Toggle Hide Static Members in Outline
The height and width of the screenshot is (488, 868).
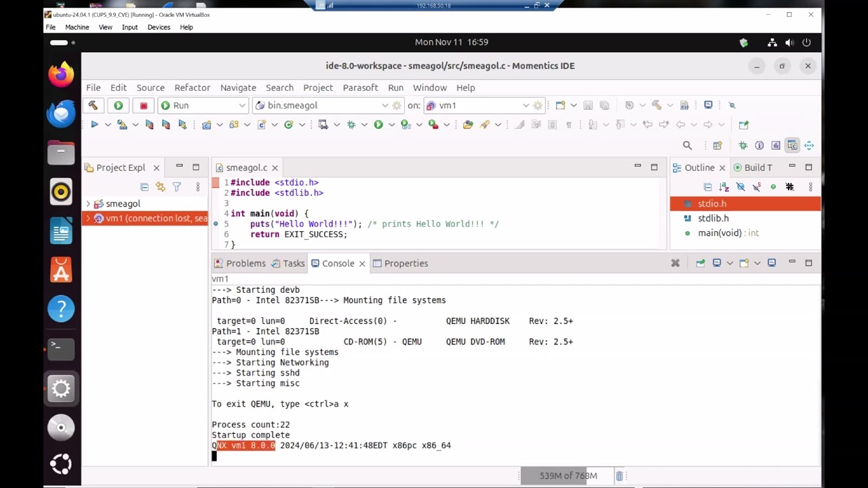[756, 186]
